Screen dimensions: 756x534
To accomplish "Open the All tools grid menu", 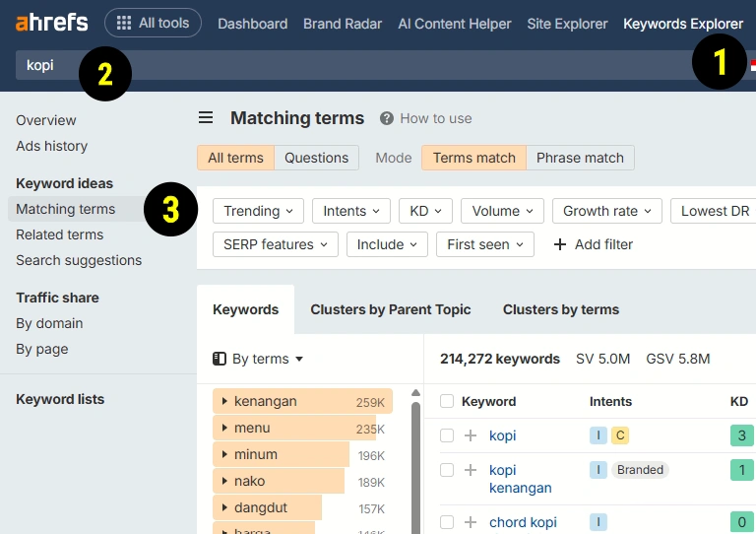I will [x=153, y=23].
